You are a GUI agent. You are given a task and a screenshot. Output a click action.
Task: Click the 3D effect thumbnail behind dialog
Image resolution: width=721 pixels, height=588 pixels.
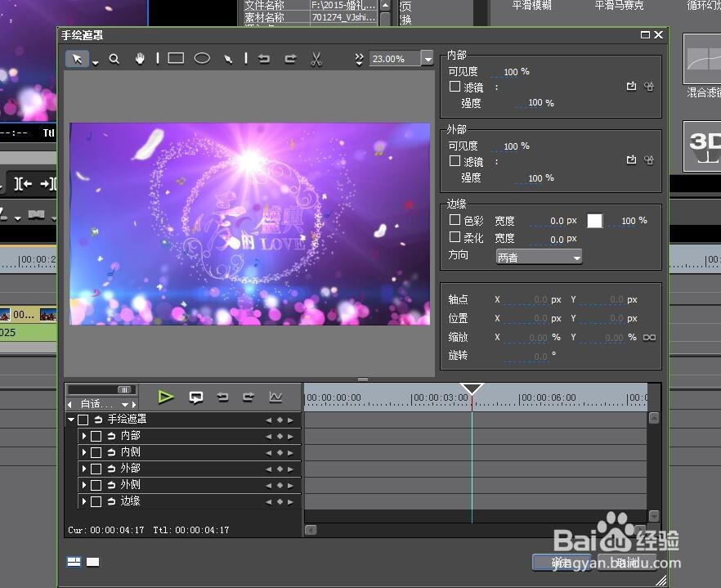coord(702,146)
